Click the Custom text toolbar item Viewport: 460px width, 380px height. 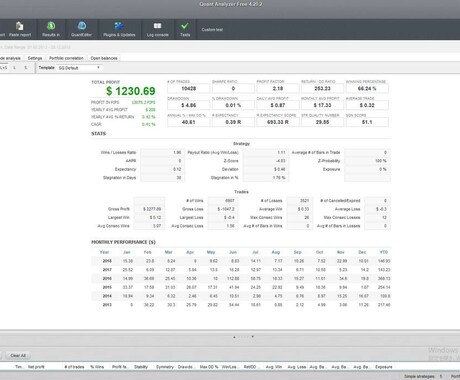point(212,30)
